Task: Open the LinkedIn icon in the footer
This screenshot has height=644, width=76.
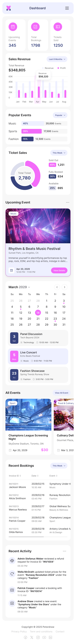Action: (x=50, y=637)
